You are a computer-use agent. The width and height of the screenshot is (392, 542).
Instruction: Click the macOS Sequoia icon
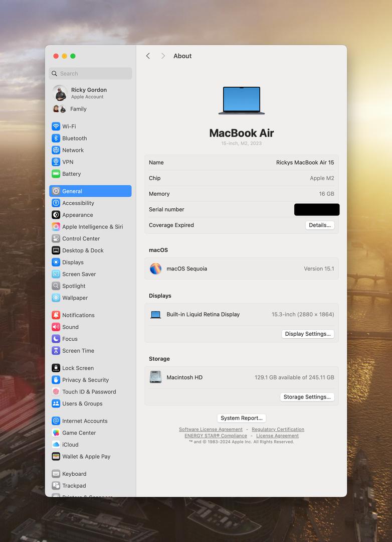click(156, 268)
